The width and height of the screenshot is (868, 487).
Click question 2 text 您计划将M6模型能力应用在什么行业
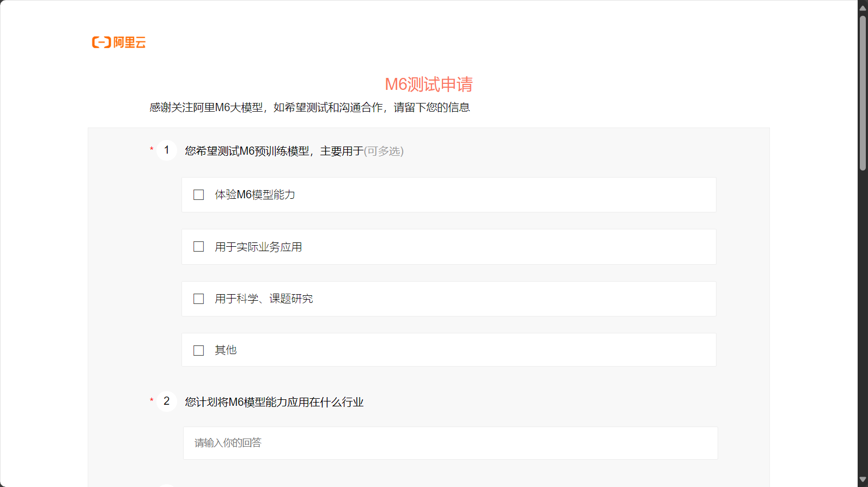point(274,402)
